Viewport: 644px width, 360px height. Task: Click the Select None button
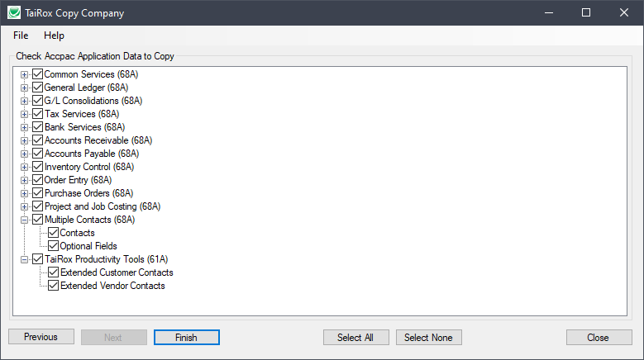(429, 338)
